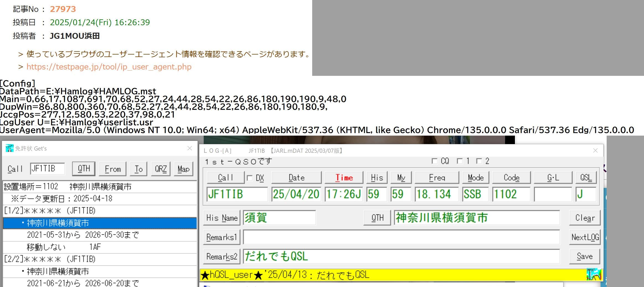
Task: Check the DX checkbox
Action: point(250,178)
